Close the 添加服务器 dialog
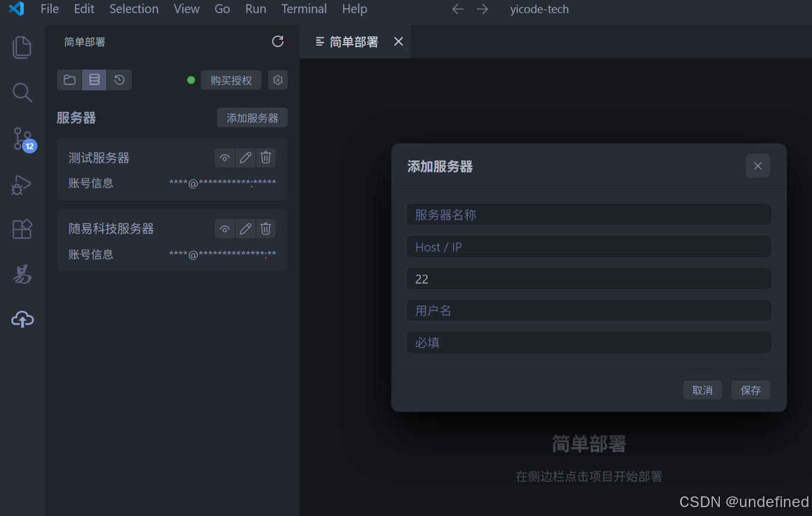The height and width of the screenshot is (516, 812). click(x=758, y=166)
